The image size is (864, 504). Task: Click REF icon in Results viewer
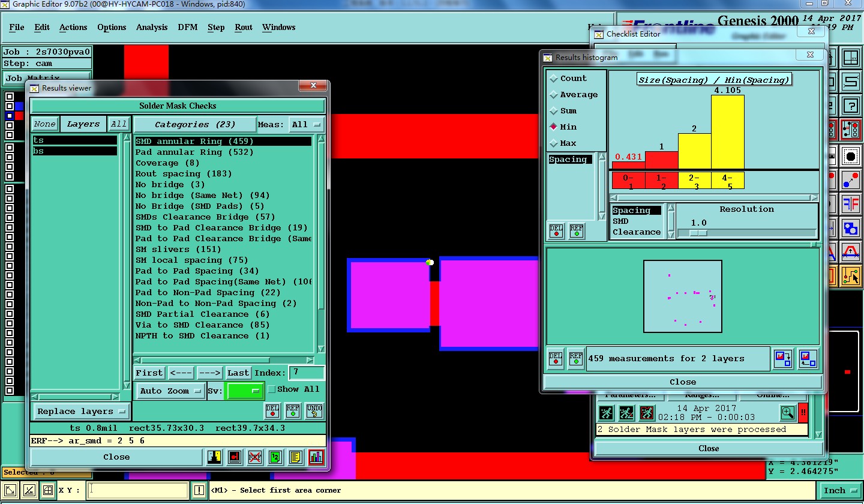click(293, 411)
